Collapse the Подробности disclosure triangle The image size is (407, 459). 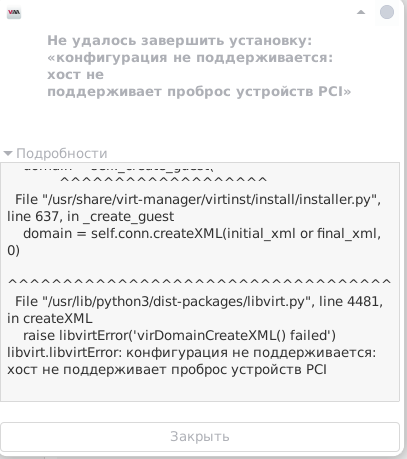[x=8, y=154]
